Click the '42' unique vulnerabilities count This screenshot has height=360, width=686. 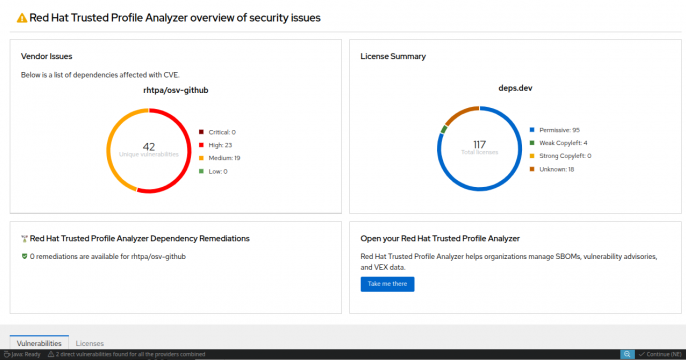pos(149,147)
